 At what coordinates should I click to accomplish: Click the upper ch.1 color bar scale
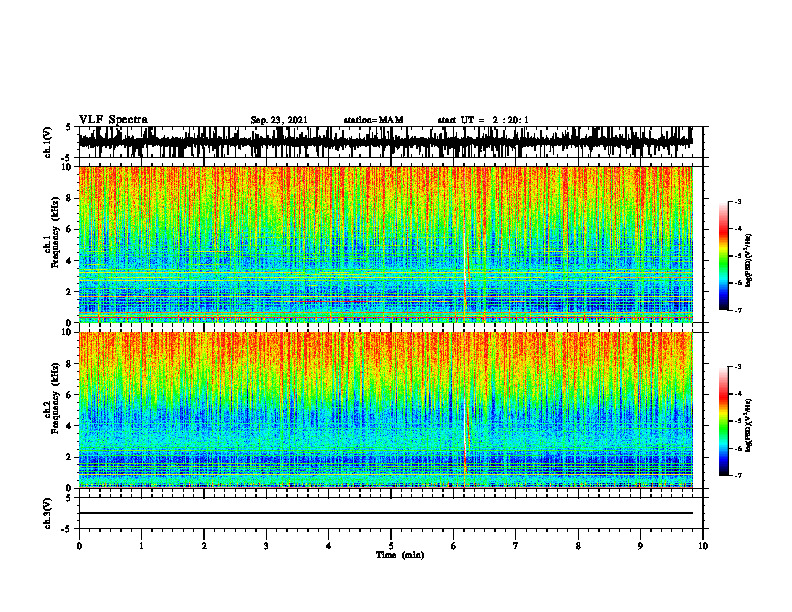(724, 256)
